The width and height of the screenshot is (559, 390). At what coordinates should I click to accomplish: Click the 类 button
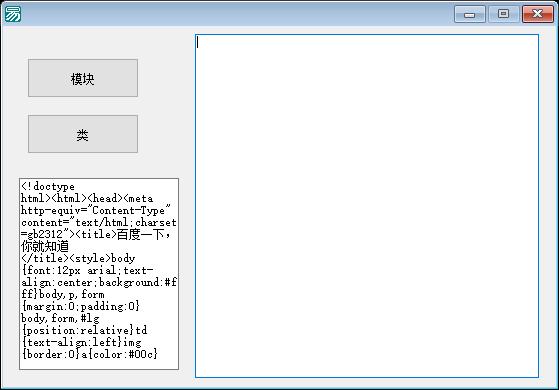pos(83,134)
